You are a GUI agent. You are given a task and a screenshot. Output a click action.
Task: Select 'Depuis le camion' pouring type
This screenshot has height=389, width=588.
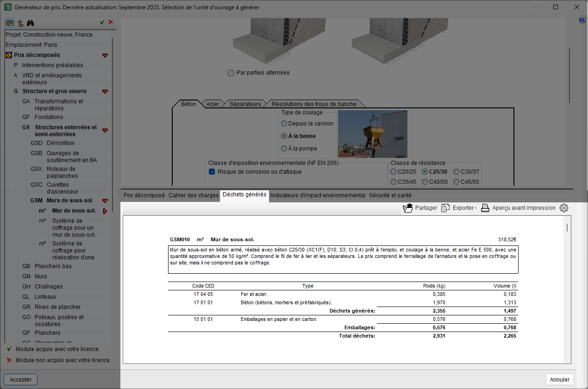click(x=284, y=124)
